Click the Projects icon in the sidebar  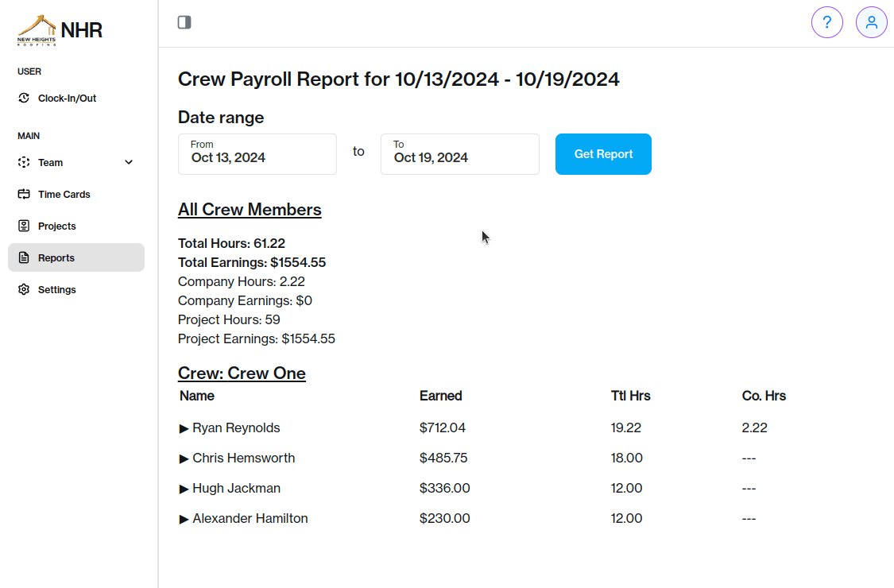[x=23, y=226]
